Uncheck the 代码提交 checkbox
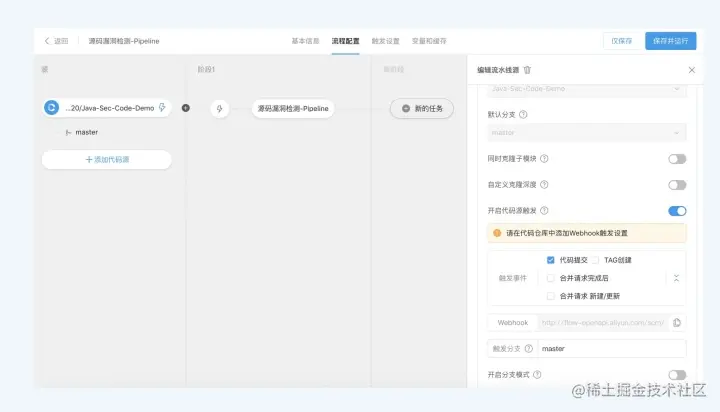 coord(551,260)
